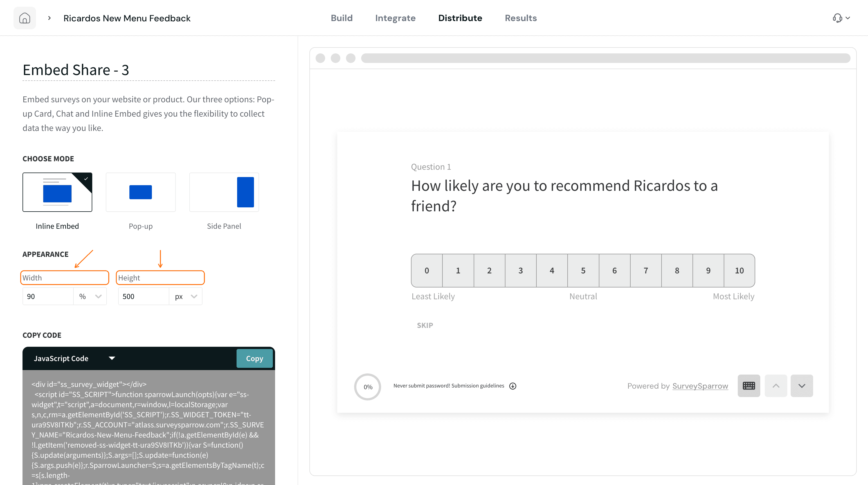Open the width unit dropdown
868x485 pixels.
(x=90, y=296)
